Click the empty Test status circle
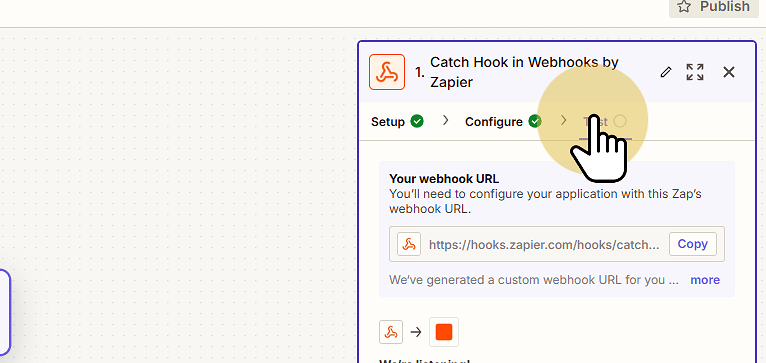This screenshot has width=766, height=363. [620, 121]
